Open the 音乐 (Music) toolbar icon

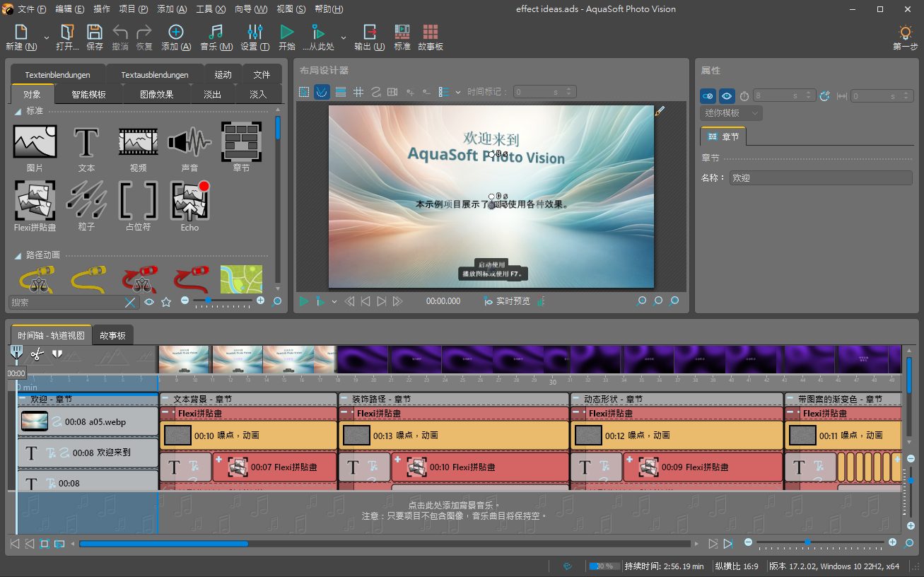tap(216, 32)
